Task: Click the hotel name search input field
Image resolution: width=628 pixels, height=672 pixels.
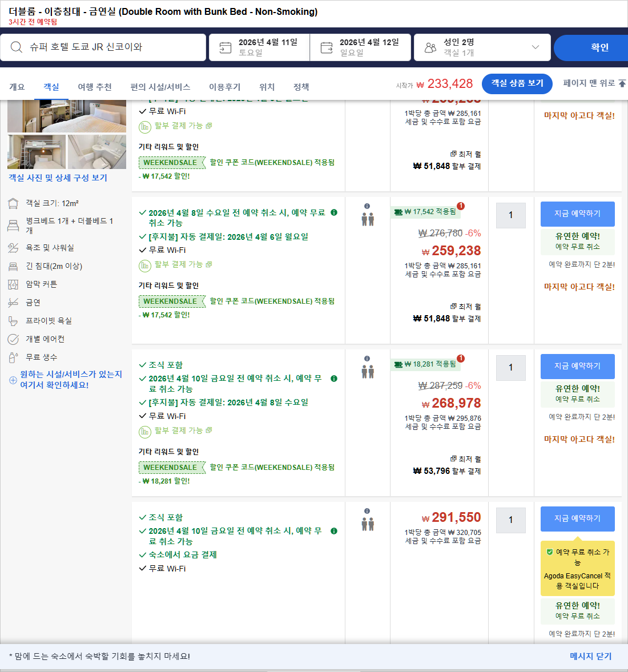Action: 103,47
